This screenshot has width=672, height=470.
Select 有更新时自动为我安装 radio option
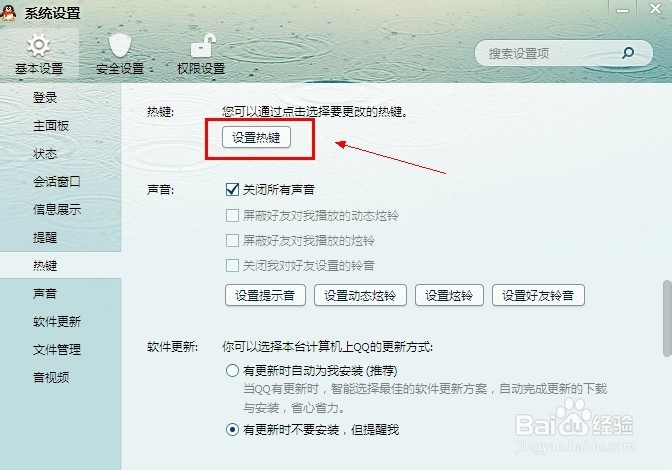point(232,370)
